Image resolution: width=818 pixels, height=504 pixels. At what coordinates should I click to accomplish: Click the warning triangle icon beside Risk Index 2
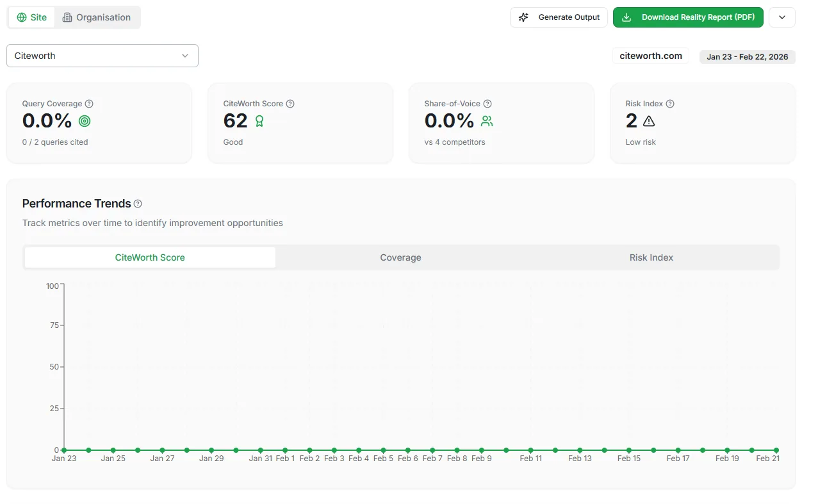[x=649, y=120]
